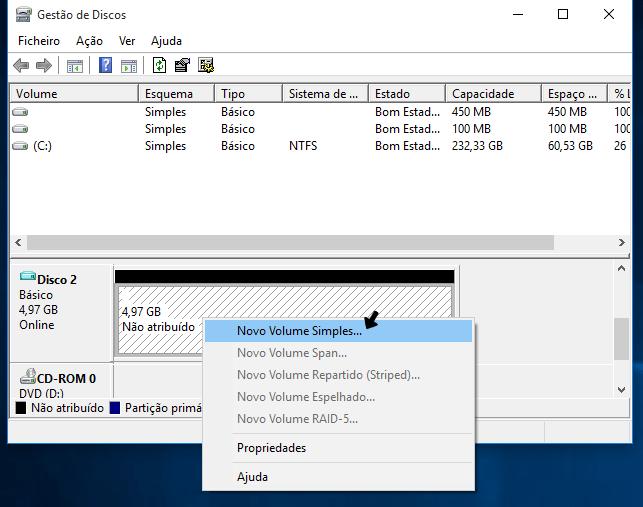The width and height of the screenshot is (643, 507).
Task: Click the horizontal scrollbar thumb in volume list
Action: (290, 242)
